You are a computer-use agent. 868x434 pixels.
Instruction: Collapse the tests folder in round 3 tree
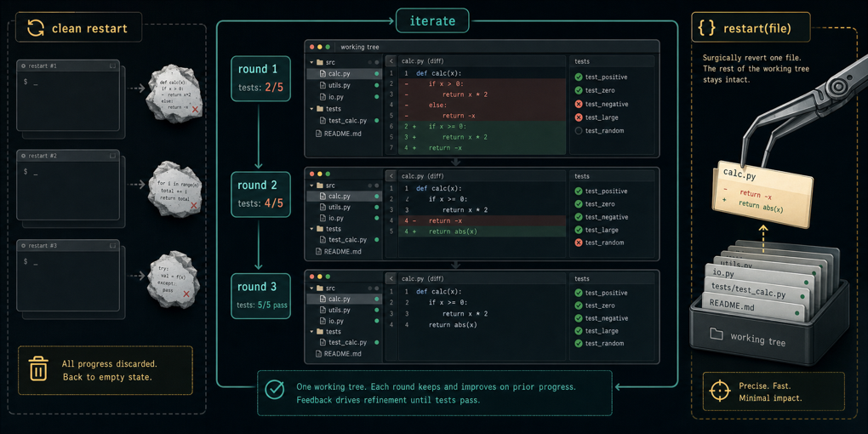point(311,332)
